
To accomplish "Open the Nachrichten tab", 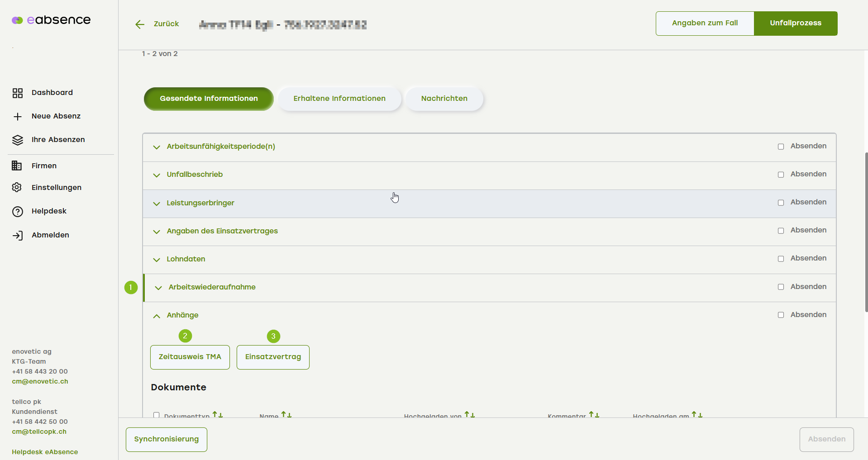I will [x=444, y=99].
